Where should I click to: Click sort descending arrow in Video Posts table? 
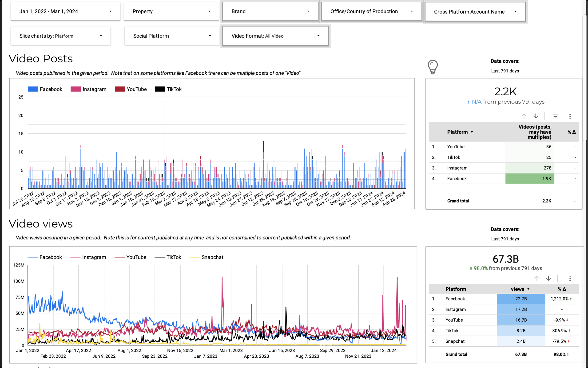click(x=536, y=116)
